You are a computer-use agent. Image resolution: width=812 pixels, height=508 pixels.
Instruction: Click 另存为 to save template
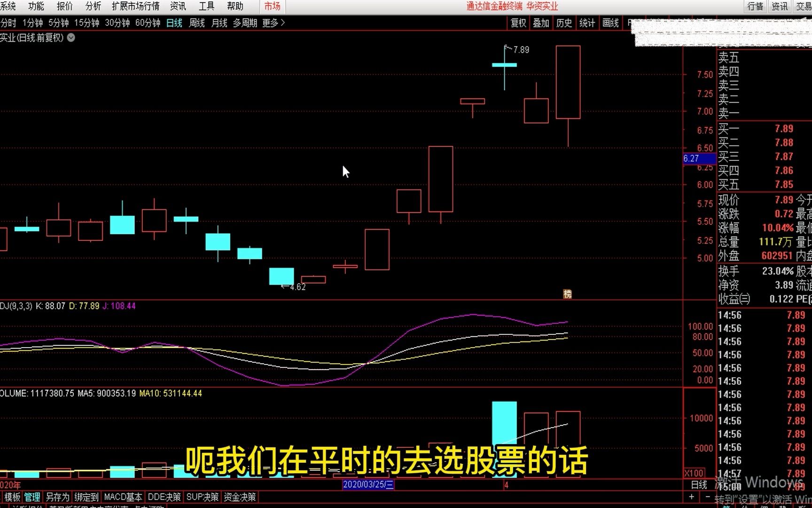coord(58,497)
